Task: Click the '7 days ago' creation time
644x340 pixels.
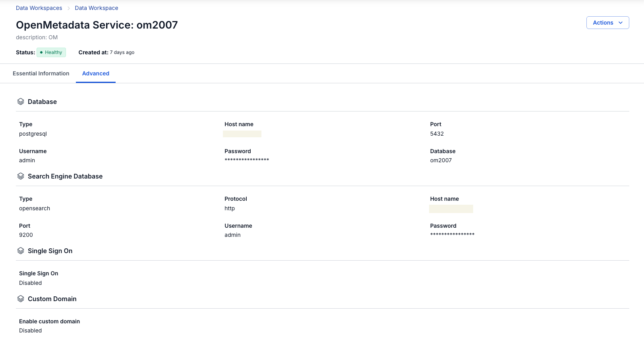Action: tap(122, 52)
